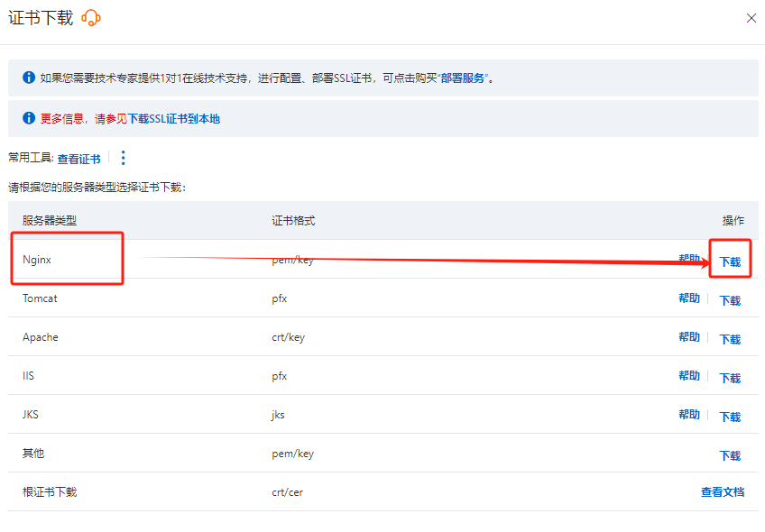Click 查看文档 for root certificate download
Viewport: 765px width, 532px height.
pos(723,492)
